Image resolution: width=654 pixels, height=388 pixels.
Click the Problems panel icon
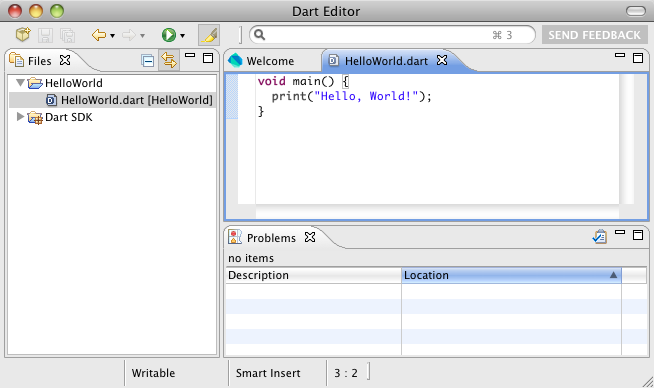(x=235, y=237)
